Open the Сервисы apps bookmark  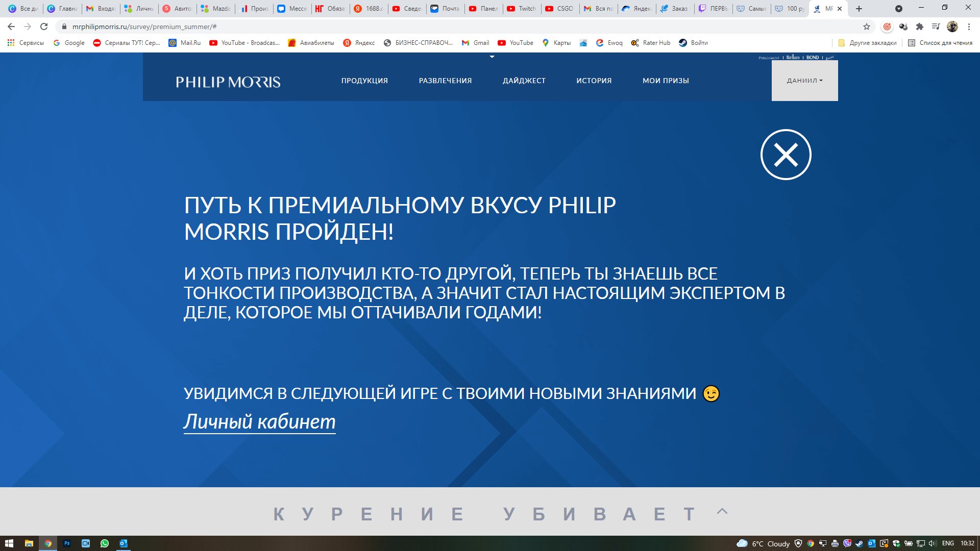pyautogui.click(x=26, y=43)
